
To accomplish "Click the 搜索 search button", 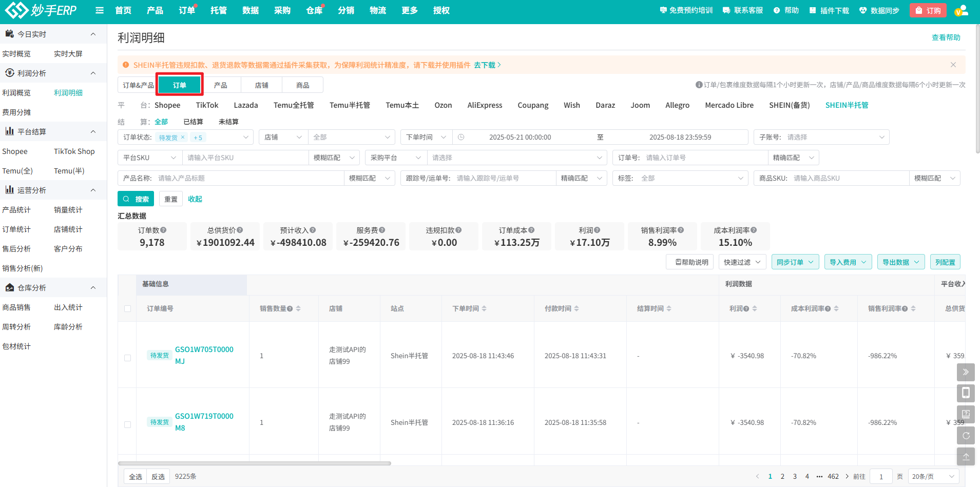I will 136,199.
